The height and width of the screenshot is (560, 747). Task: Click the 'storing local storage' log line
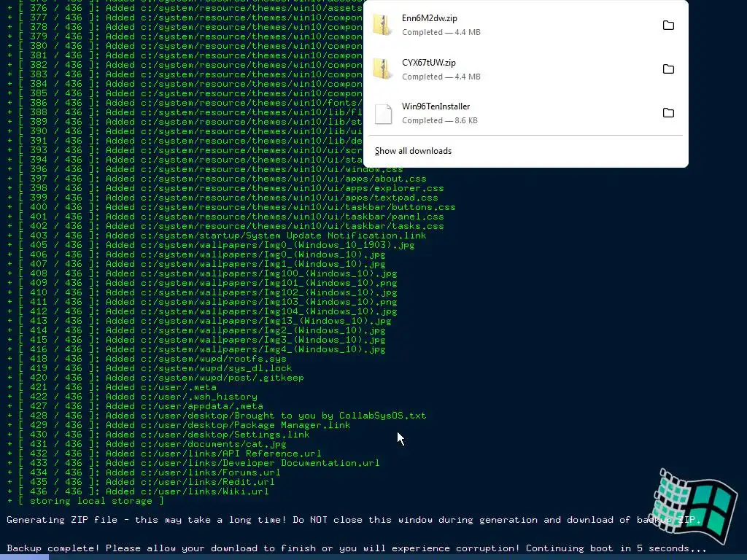tap(86, 501)
